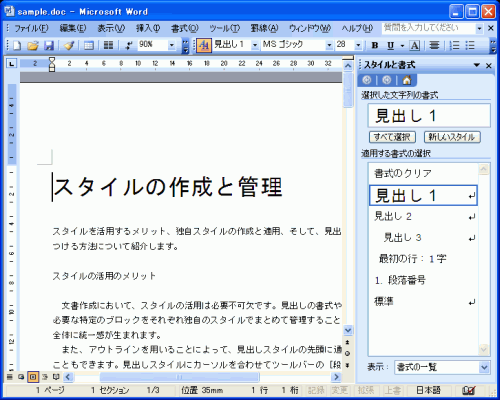The width and height of the screenshot is (500, 400).
Task: Go forward in task pane
Action: point(387,80)
